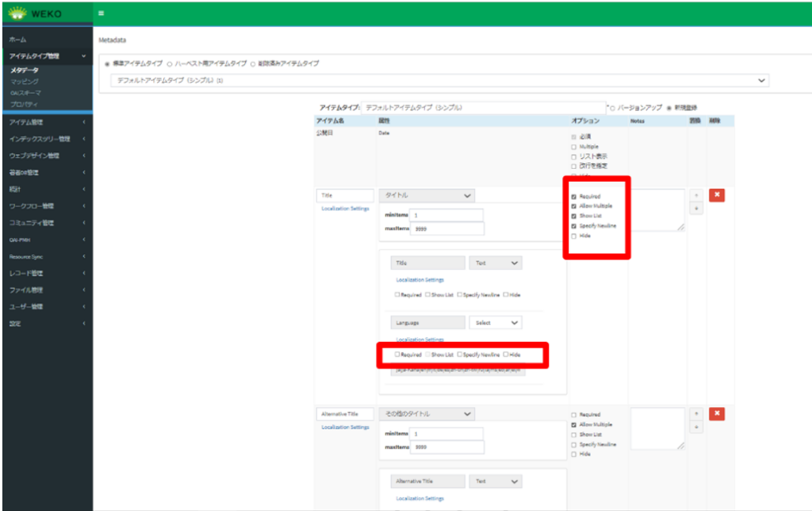Click the Notes textarea for Title row

tap(657, 209)
